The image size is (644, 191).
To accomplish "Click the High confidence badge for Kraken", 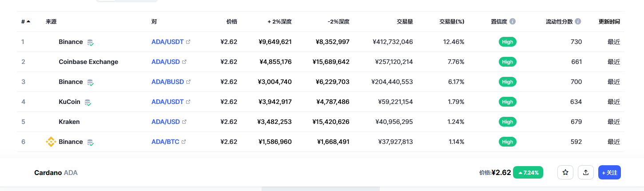I will pos(508,122).
